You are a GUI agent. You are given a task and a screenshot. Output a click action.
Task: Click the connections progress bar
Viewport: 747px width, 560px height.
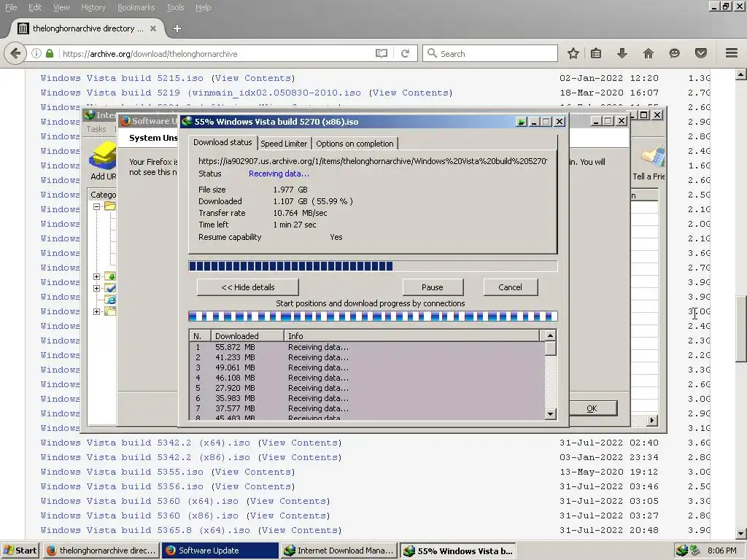click(373, 316)
